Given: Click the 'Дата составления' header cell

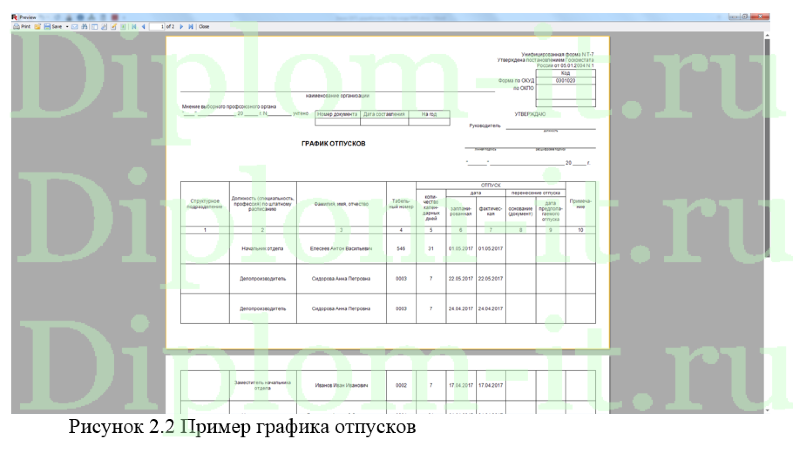Looking at the screenshot, I should tap(384, 114).
